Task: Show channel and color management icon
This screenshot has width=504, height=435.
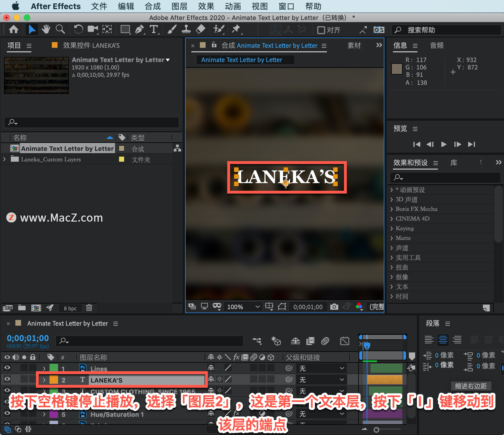Action: coord(359,307)
